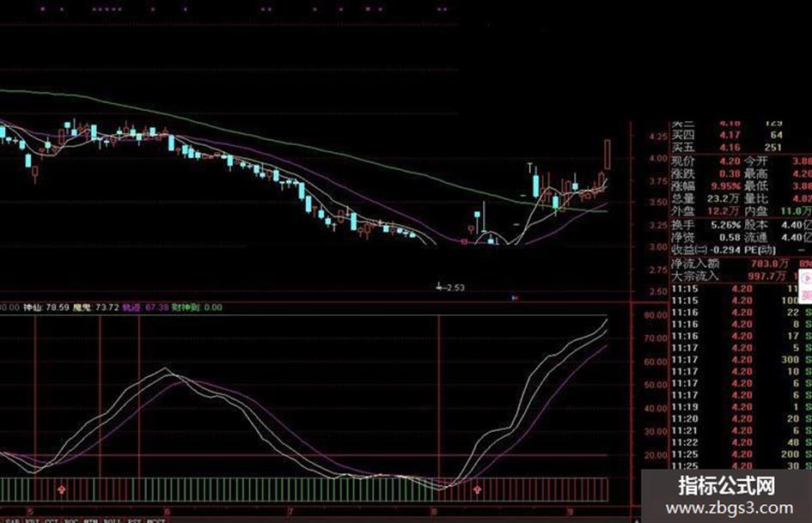Click the latest tall red candlestick at the chart's right edge
The image size is (812, 523).
[607, 154]
